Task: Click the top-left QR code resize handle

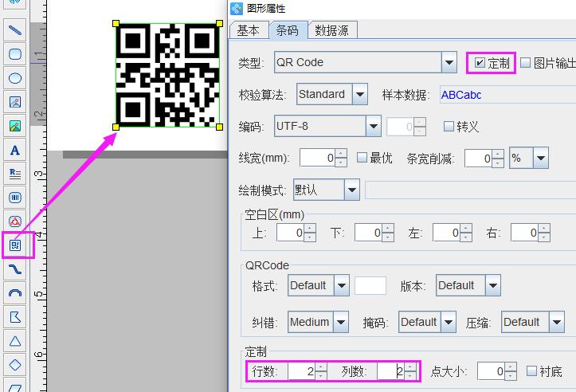Action: 116,24
